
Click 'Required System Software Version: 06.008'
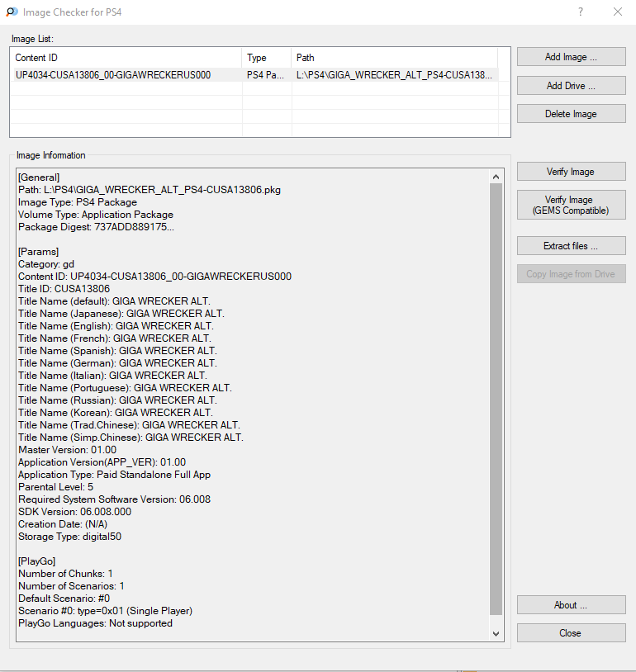point(115,500)
